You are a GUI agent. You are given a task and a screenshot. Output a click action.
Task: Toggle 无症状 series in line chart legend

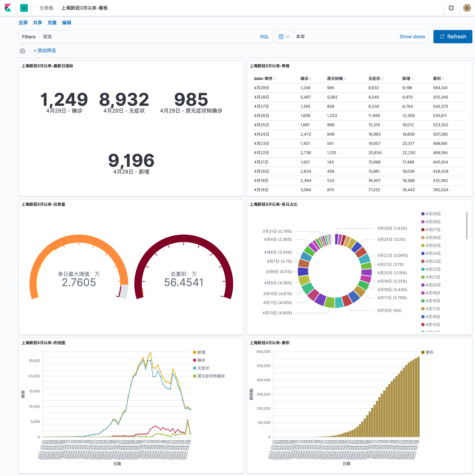(201, 368)
